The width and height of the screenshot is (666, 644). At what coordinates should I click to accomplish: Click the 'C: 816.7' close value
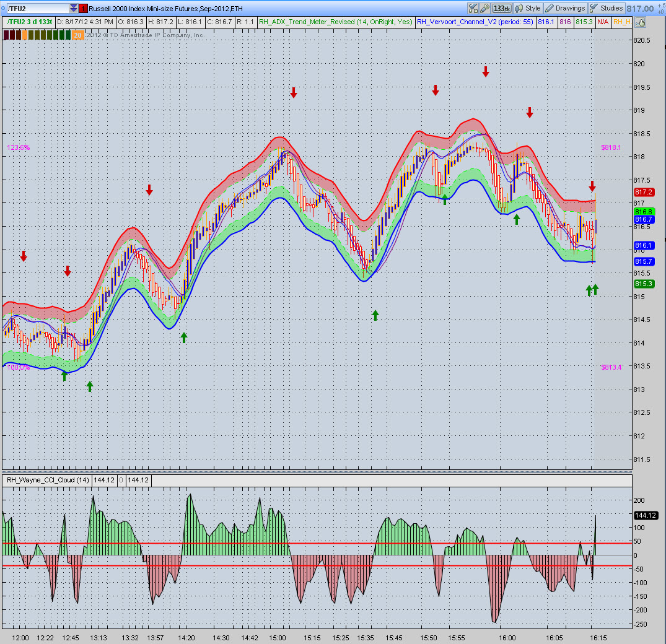point(219,22)
